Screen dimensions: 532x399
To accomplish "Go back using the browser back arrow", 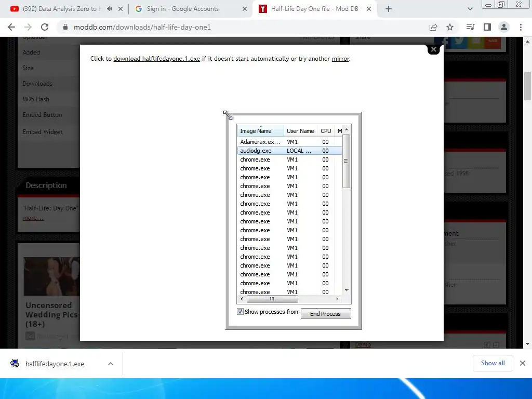I will (11, 27).
